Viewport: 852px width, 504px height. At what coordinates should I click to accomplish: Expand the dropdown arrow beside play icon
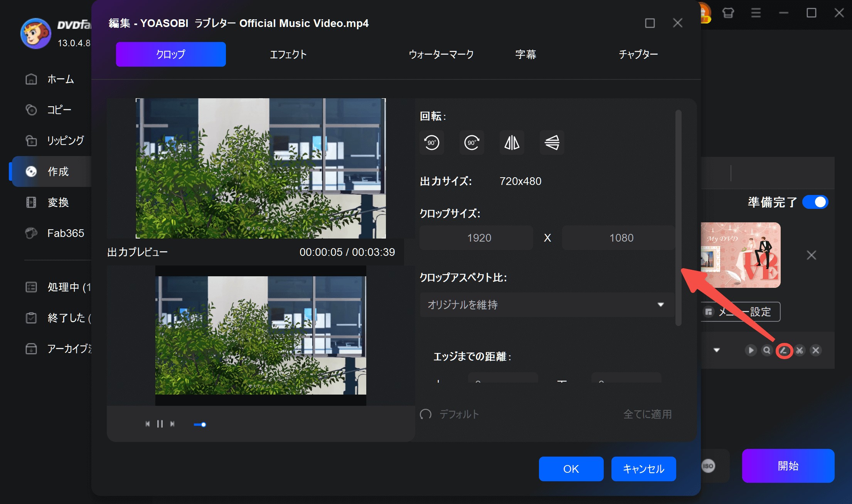pyautogui.click(x=717, y=350)
